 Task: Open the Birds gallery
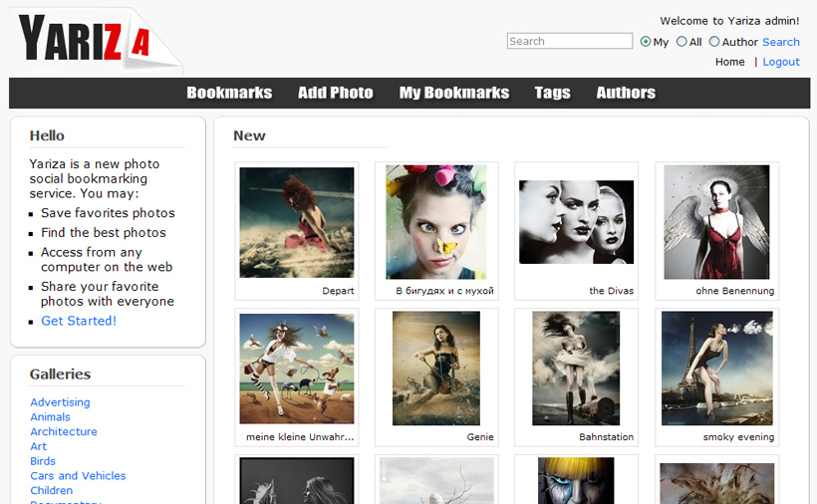[x=43, y=461]
